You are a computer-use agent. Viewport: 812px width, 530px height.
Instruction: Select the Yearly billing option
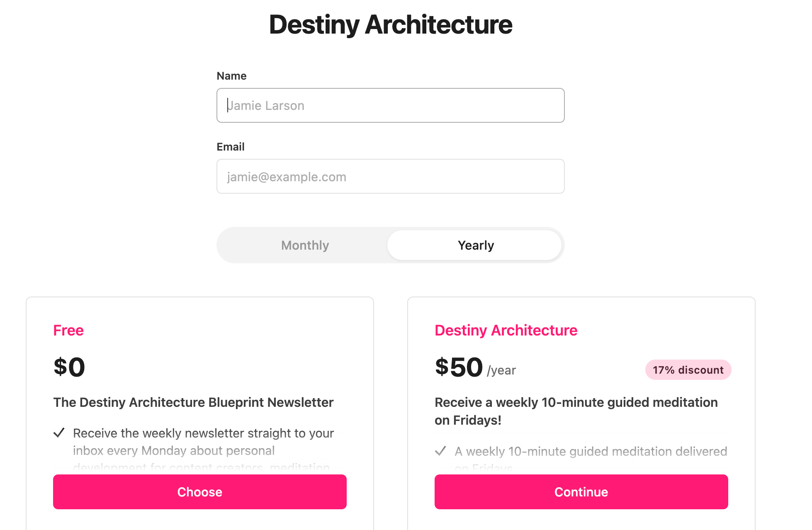pyautogui.click(x=475, y=245)
